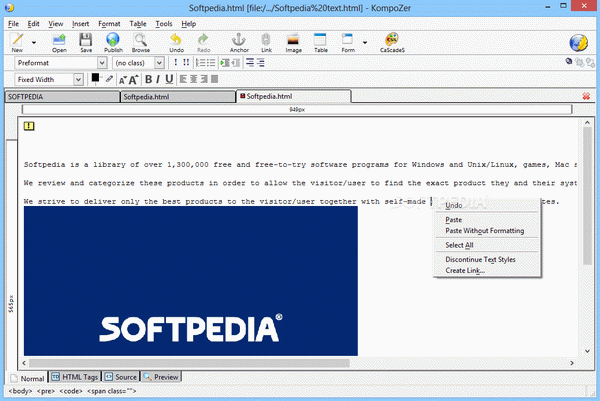Click the <body> tag in status bar
Screen dimensions: 600x401
pyautogui.click(x=18, y=392)
